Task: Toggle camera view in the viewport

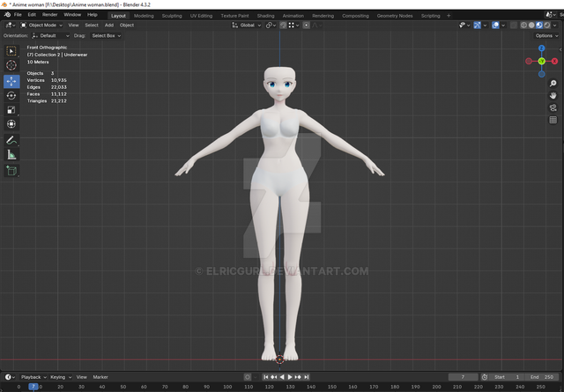Action: click(553, 107)
